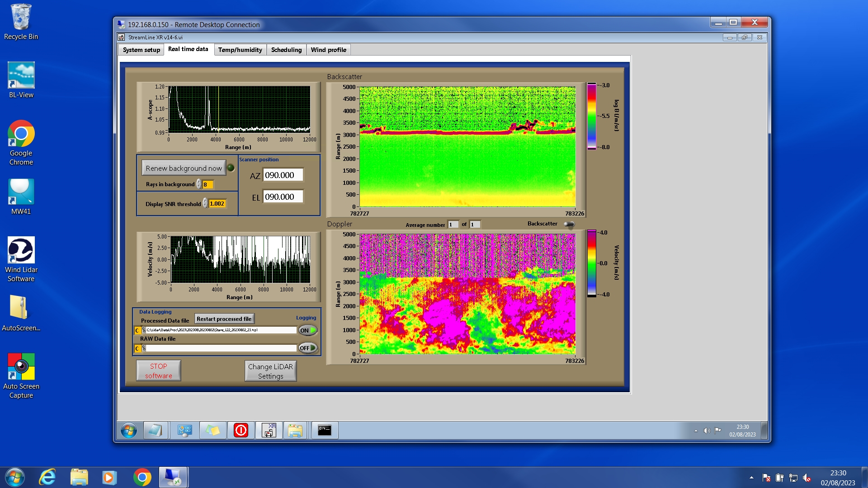The image size is (868, 488).
Task: Toggle the RAW data file OFF switch
Action: click(x=308, y=348)
